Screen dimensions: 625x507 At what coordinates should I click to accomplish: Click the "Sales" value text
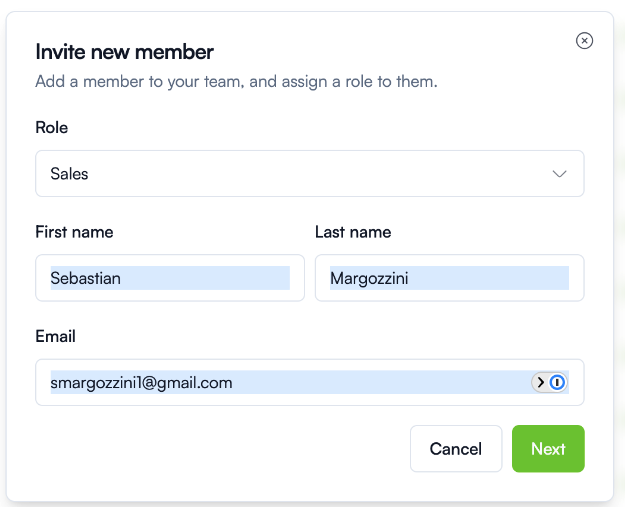click(x=69, y=174)
